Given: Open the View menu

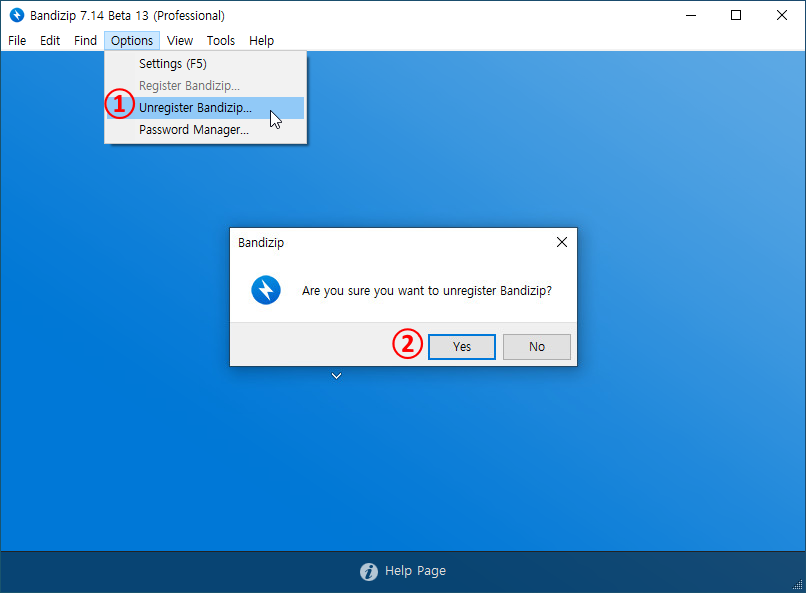Looking at the screenshot, I should [x=180, y=41].
